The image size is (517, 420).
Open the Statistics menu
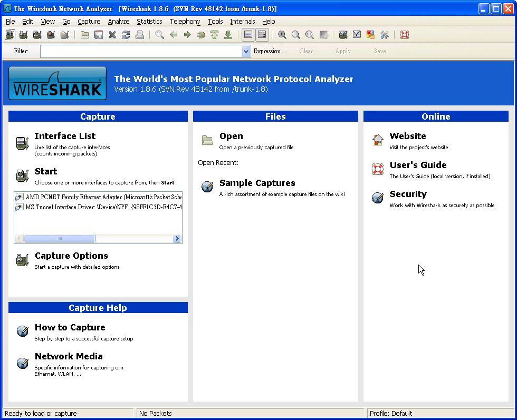149,22
